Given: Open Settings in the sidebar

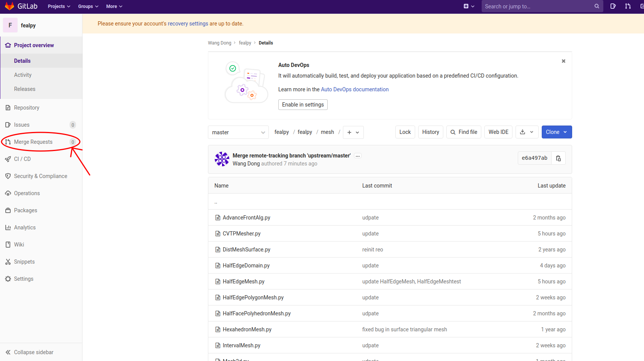Looking at the screenshot, I should pyautogui.click(x=41, y=279).
